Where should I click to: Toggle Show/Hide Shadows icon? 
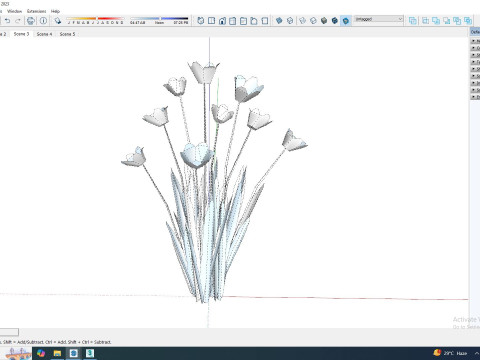[x=58, y=21]
